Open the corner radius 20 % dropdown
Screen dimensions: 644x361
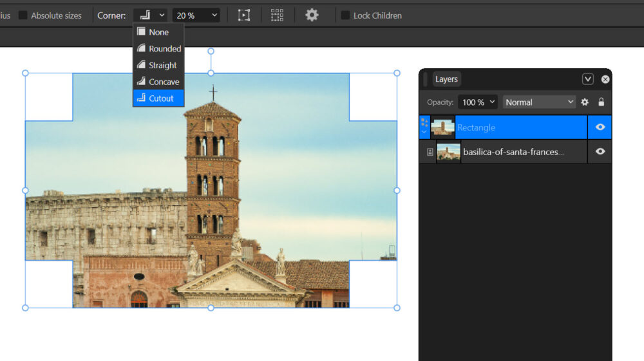(196, 15)
